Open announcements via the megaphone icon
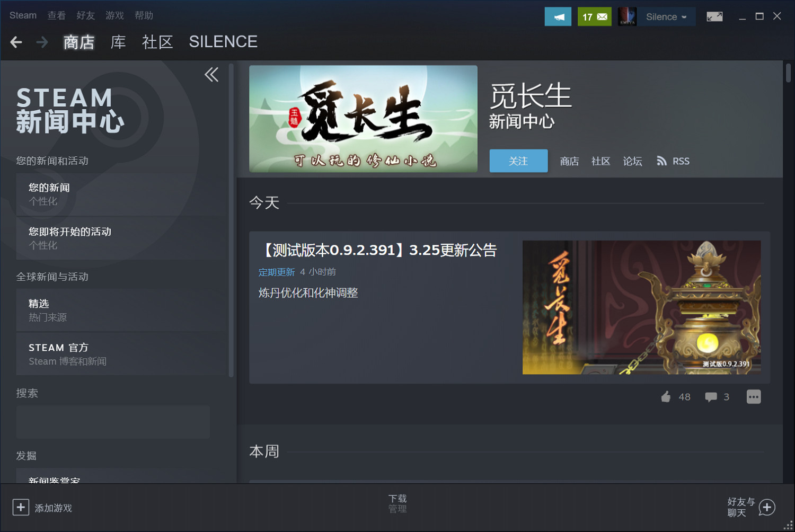This screenshot has height=532, width=795. tap(558, 16)
